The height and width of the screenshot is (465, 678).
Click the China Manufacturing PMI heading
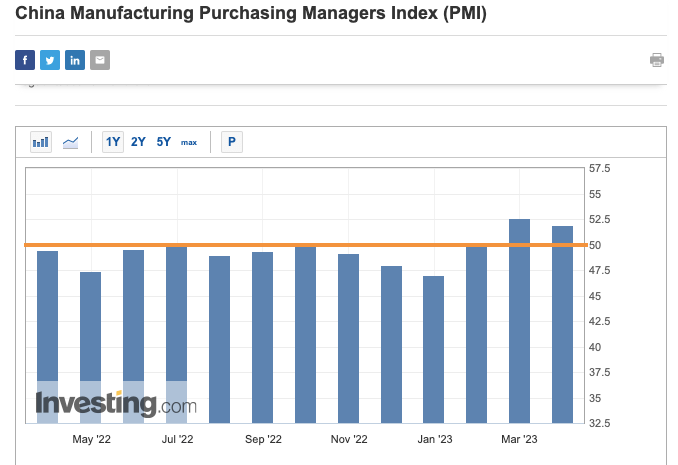pos(251,15)
